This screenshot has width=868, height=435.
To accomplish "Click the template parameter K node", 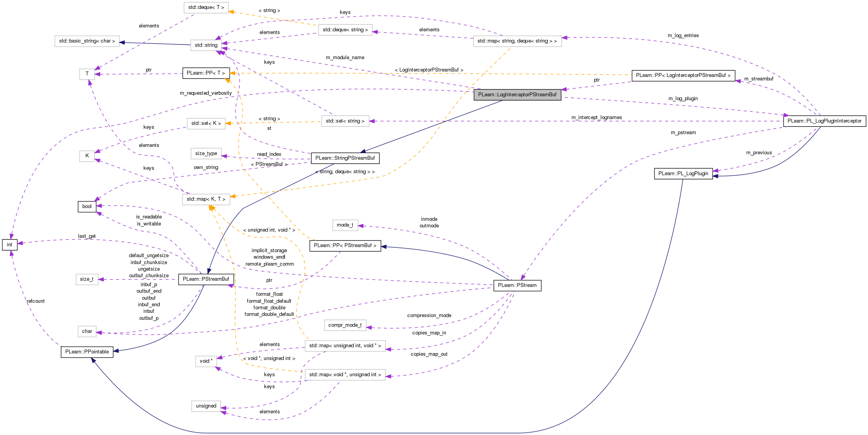I will click(87, 156).
